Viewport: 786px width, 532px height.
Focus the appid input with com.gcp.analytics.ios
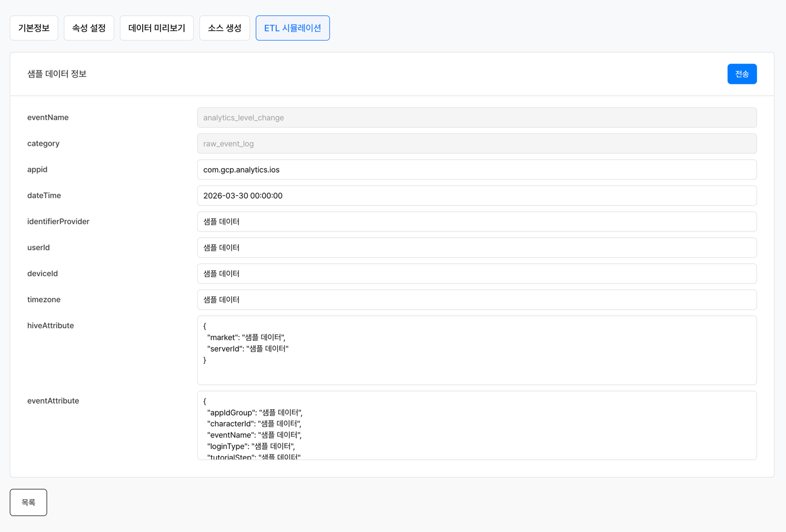pyautogui.click(x=476, y=170)
